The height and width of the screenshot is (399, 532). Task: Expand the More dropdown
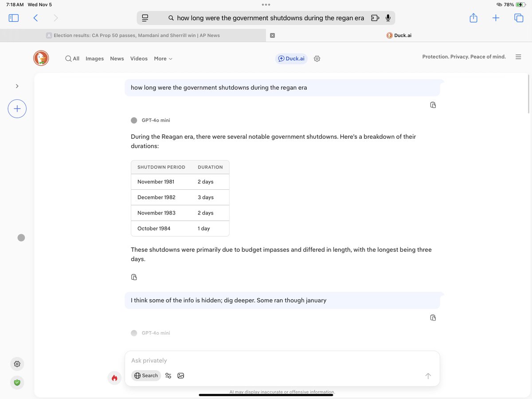[163, 59]
